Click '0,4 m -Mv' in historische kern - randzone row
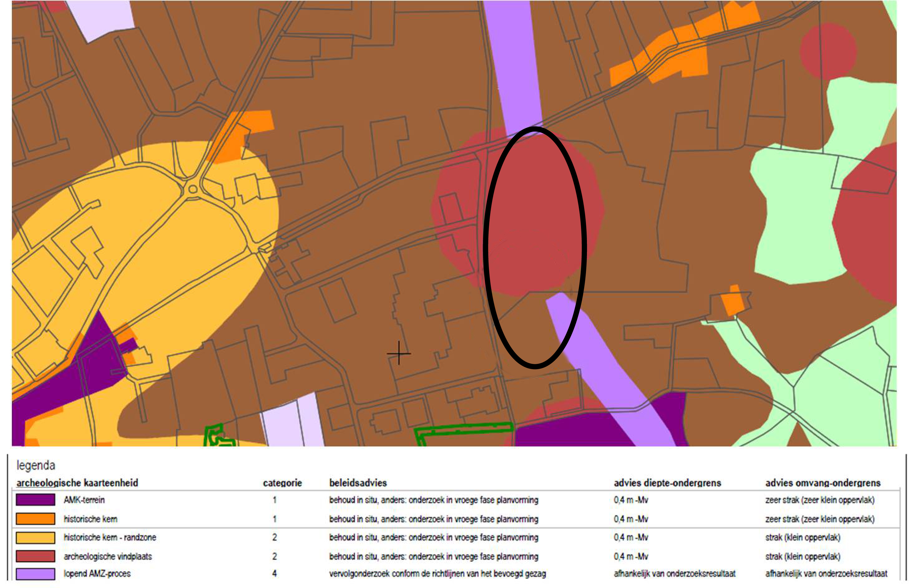 (631, 537)
